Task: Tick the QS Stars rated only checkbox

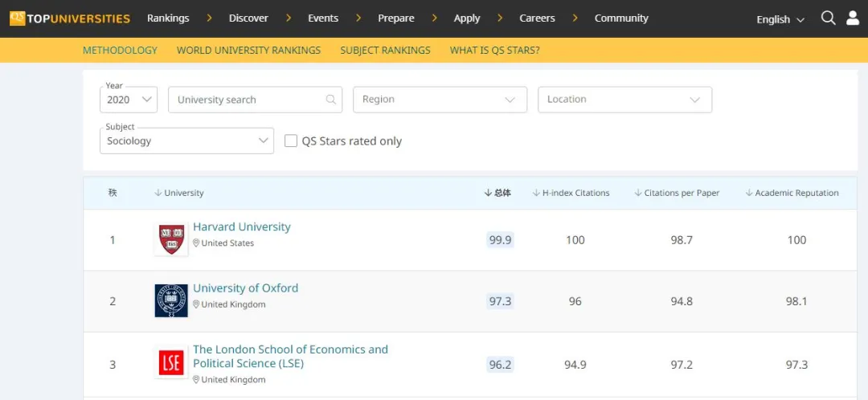Action: click(x=291, y=141)
